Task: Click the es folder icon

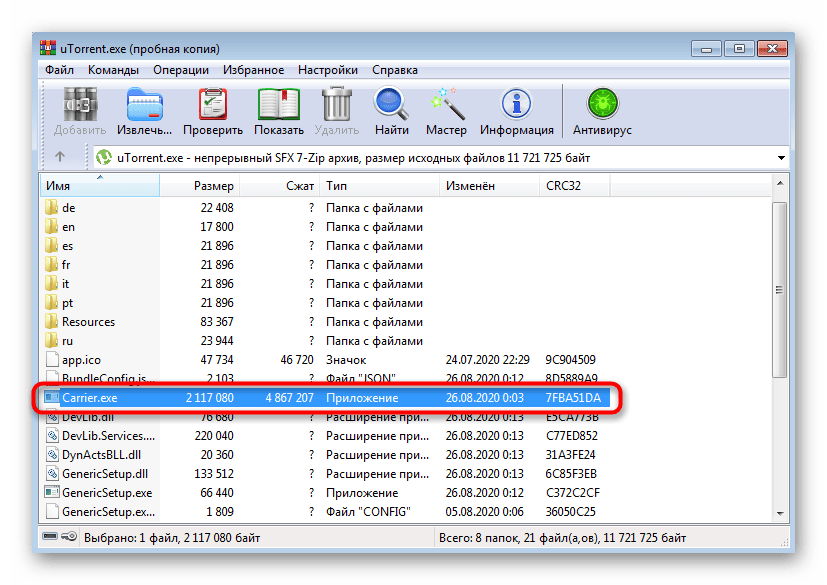Action: tap(52, 245)
